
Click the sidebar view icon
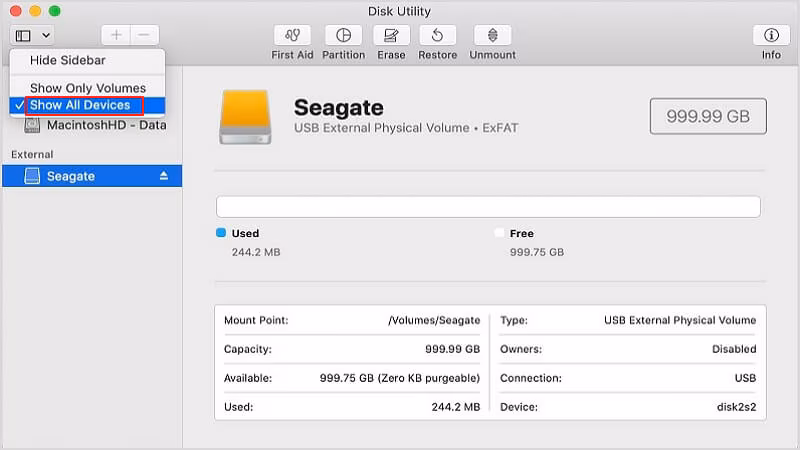(x=23, y=36)
